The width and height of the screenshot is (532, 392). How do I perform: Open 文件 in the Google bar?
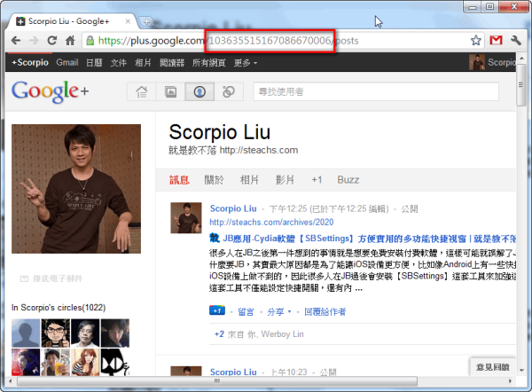click(x=119, y=62)
